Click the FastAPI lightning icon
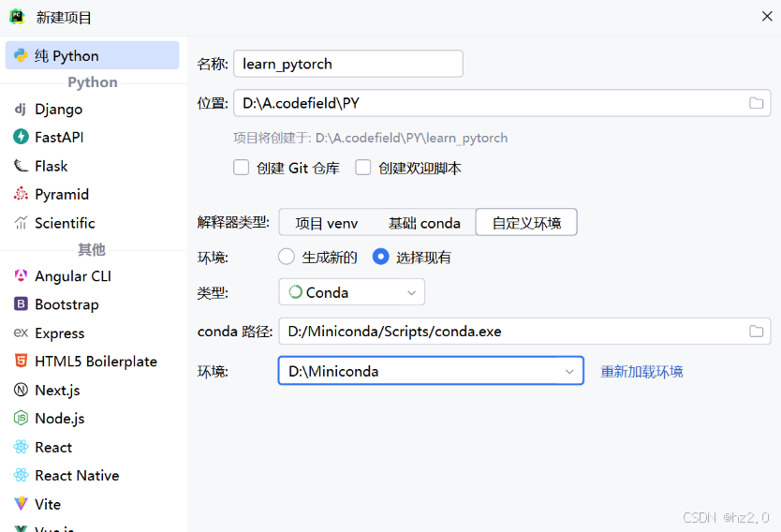This screenshot has height=532, width=781. (21, 137)
